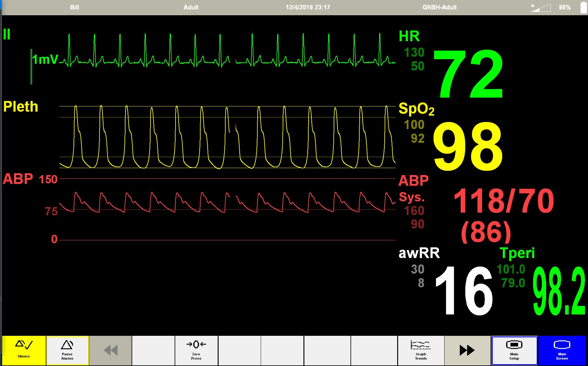Select the patient name Bill
588x366 pixels.
click(74, 7)
